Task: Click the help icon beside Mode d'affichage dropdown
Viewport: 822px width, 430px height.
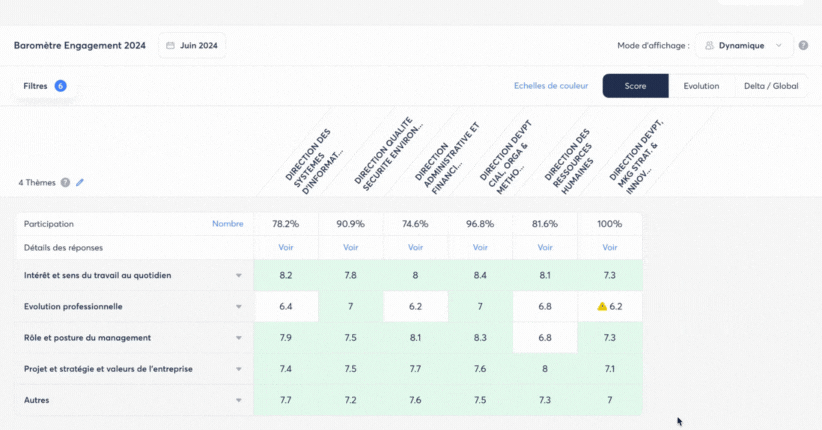Action: click(803, 45)
